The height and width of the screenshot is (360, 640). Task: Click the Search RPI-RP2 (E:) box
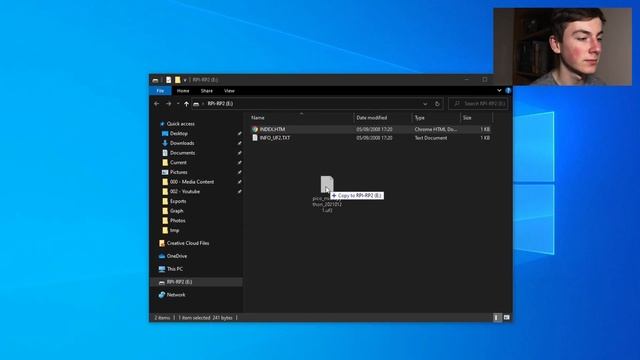pos(478,104)
